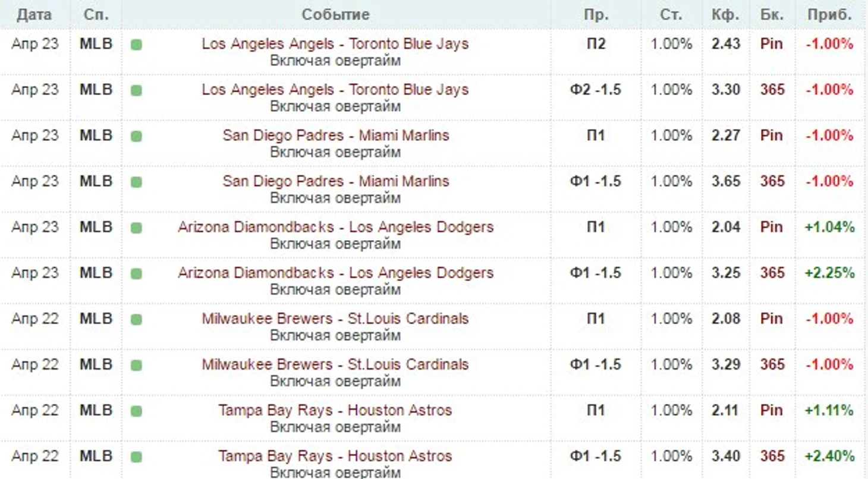Click green icon for Tampa Bay Rays П1 bet
Image resolution: width=868 pixels, height=479 pixels.
[136, 411]
